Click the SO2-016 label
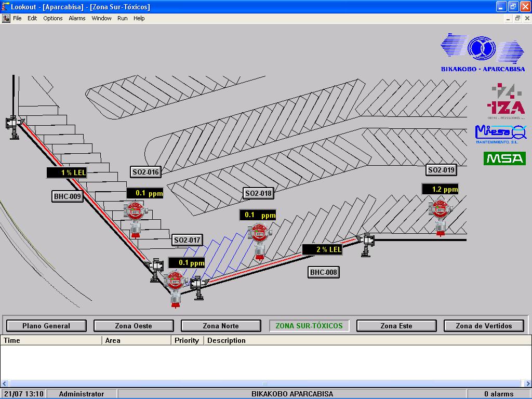The image size is (532, 399). pyautogui.click(x=146, y=172)
